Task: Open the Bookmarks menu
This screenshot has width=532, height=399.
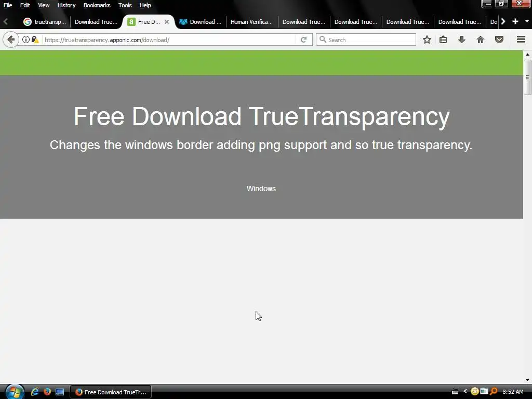Action: coord(97,5)
